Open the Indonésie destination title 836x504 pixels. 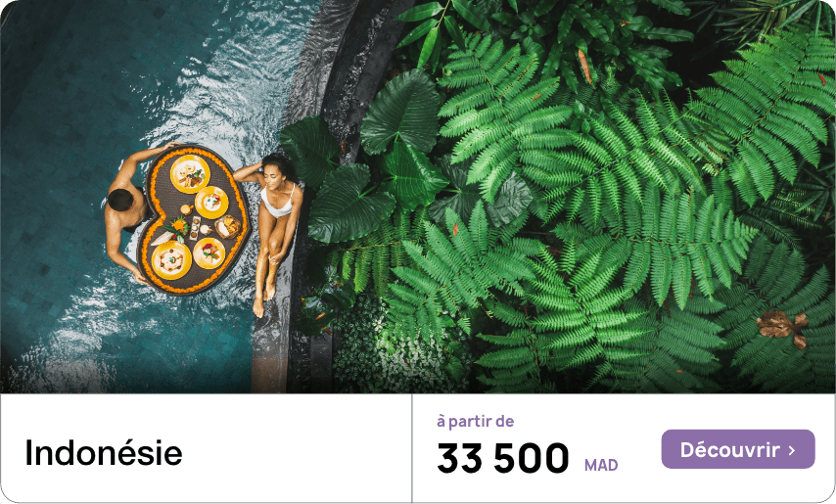point(104,453)
